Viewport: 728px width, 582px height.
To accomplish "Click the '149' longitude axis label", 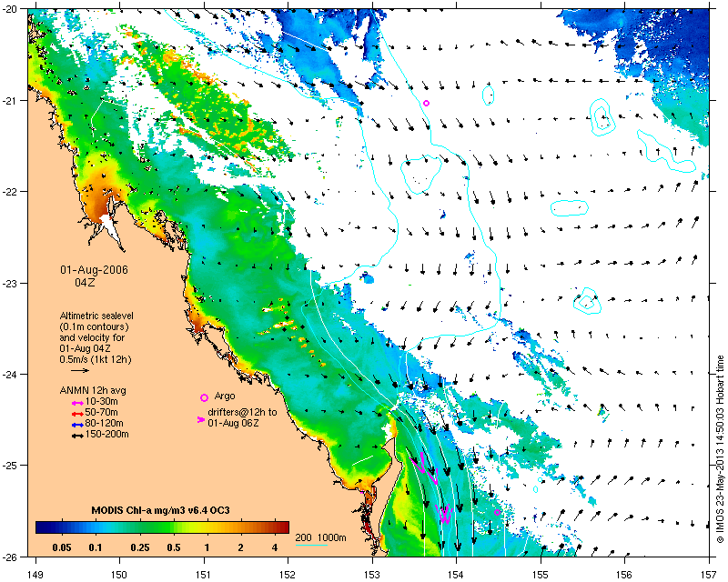I will [35, 575].
